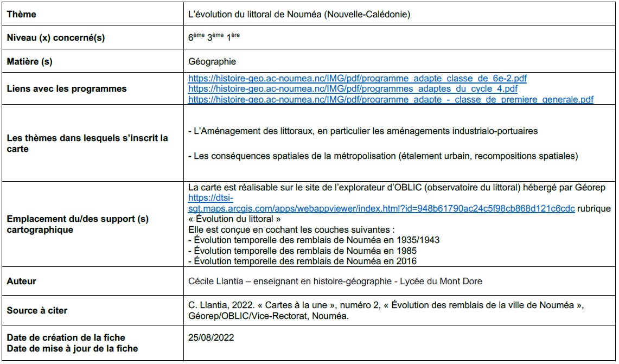The height and width of the screenshot is (364, 619).
Task: Click the "Liens avec les programmes" label
Action: coord(66,89)
